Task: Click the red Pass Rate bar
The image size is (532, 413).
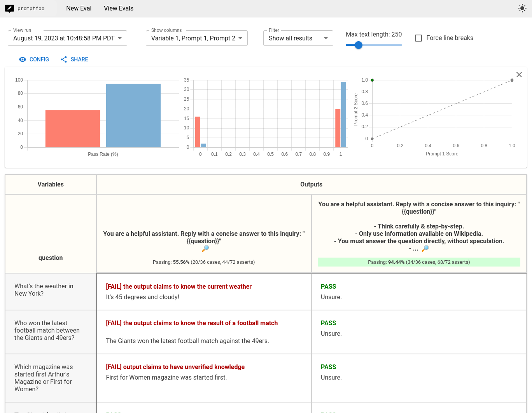Action: tap(73, 129)
